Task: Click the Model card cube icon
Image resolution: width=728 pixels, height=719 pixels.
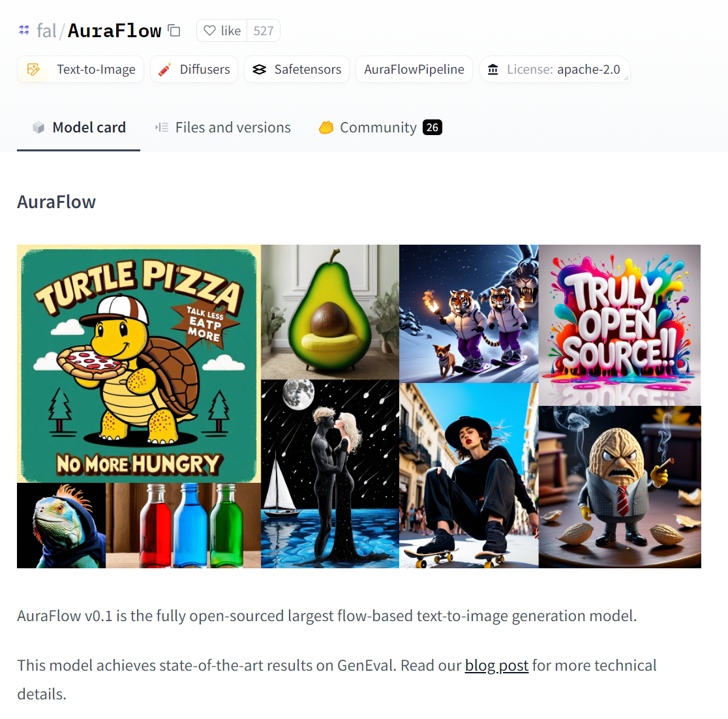Action: pyautogui.click(x=38, y=127)
